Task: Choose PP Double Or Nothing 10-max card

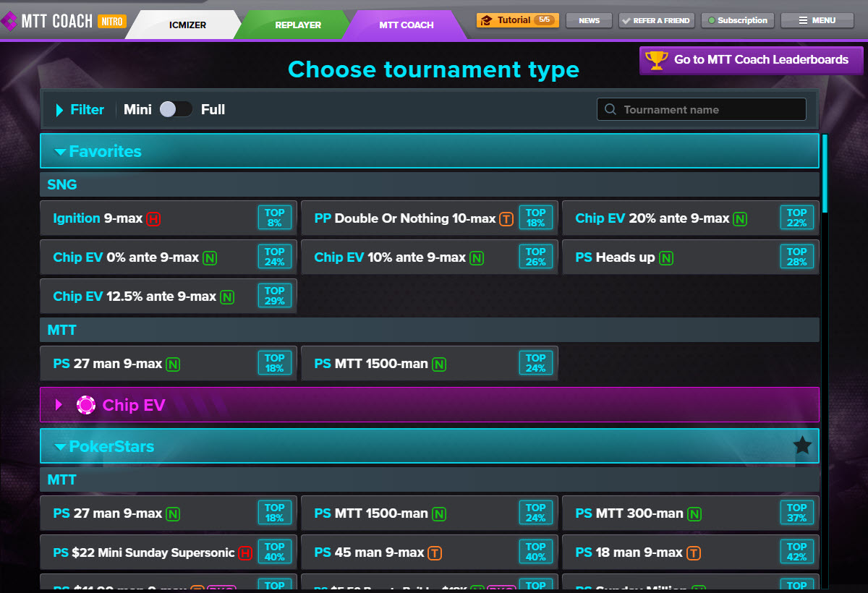Action: pyautogui.click(x=430, y=218)
